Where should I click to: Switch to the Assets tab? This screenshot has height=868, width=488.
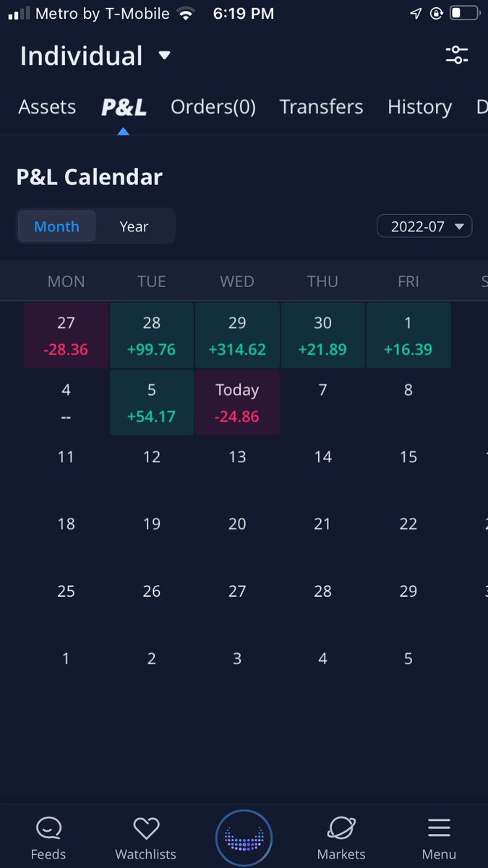click(47, 107)
